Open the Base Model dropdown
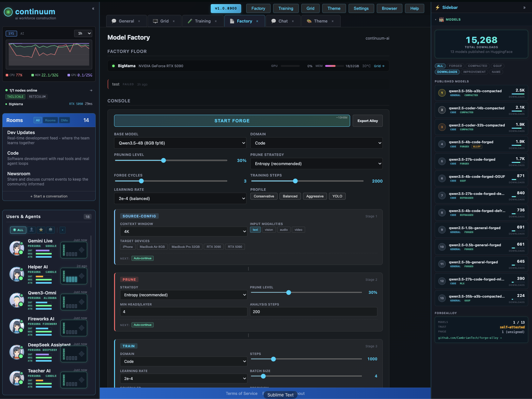532x399 pixels. click(x=180, y=143)
